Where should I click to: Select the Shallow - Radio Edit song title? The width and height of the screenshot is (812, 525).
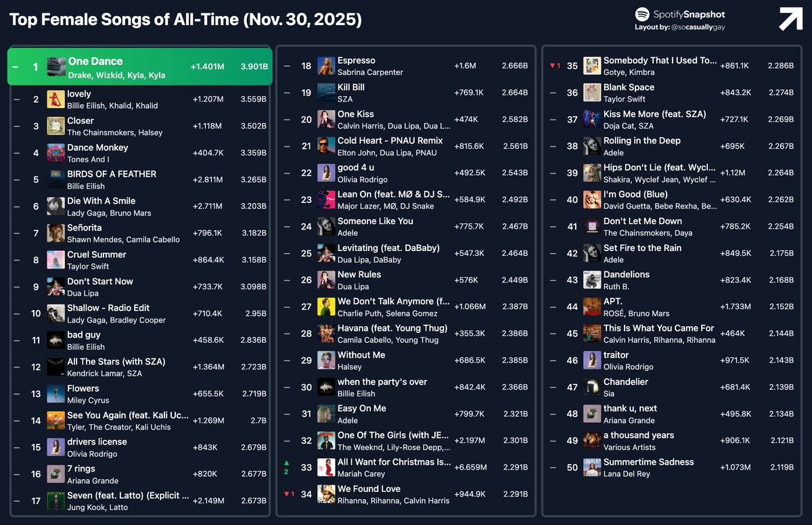click(x=108, y=308)
